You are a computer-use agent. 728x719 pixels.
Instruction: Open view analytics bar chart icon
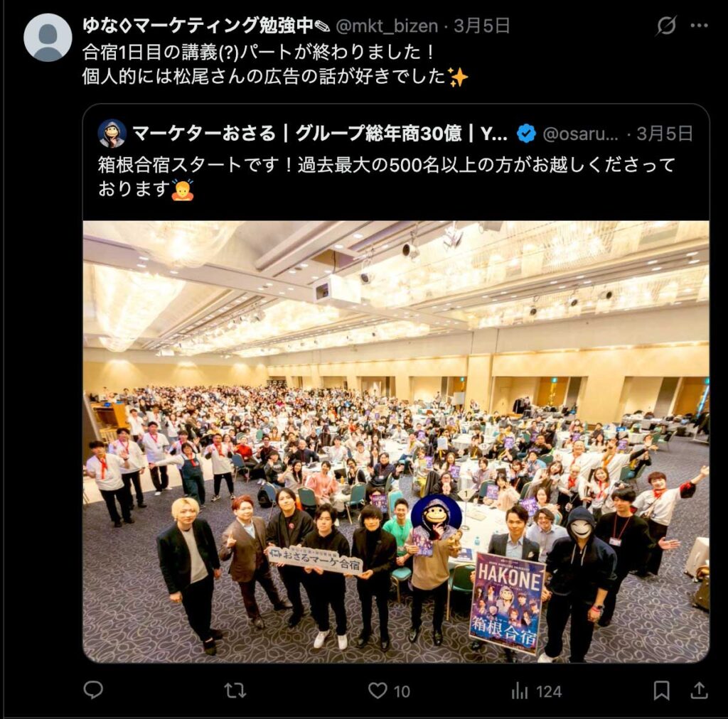tap(520, 691)
